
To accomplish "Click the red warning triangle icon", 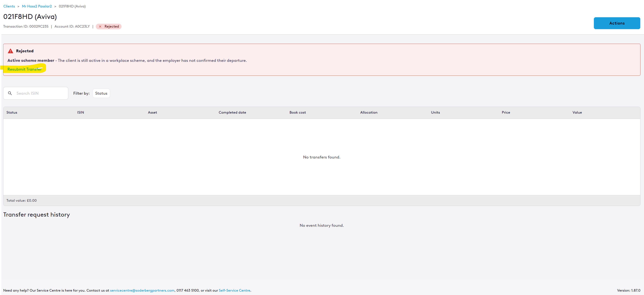I will (10, 51).
